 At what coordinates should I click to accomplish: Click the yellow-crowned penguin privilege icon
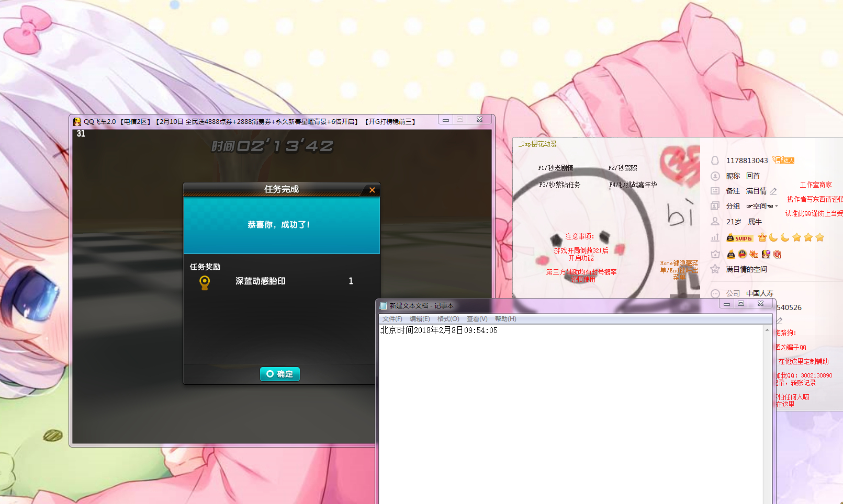pos(731,255)
